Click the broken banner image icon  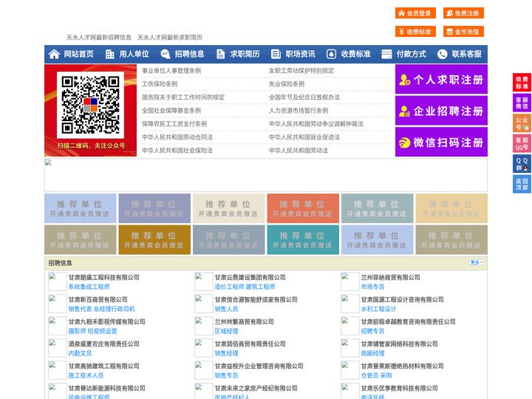pos(48,163)
